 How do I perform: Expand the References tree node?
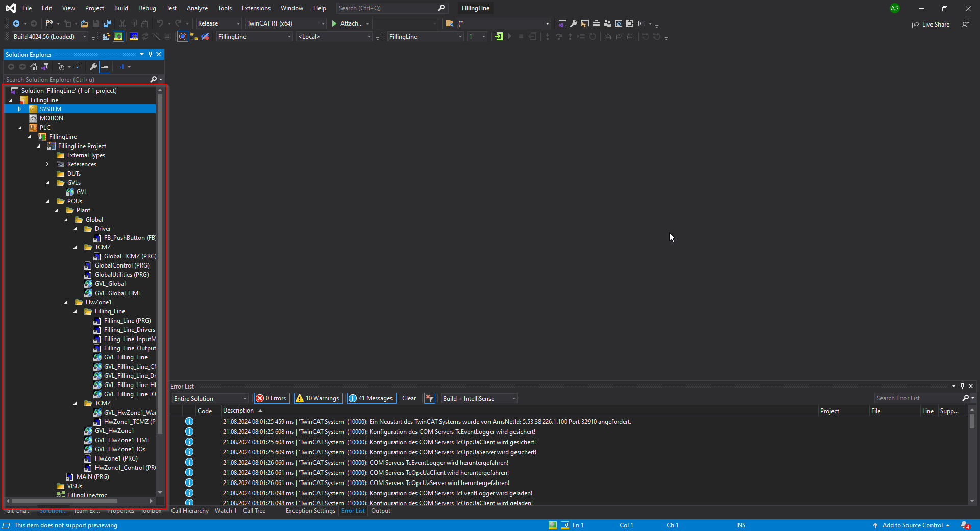coord(47,164)
